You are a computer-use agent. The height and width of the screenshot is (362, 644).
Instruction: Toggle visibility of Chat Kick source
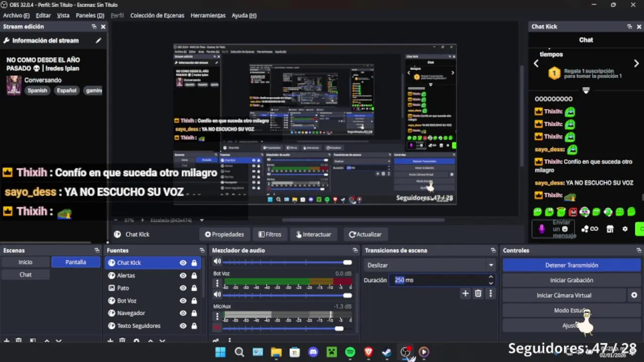tap(183, 262)
